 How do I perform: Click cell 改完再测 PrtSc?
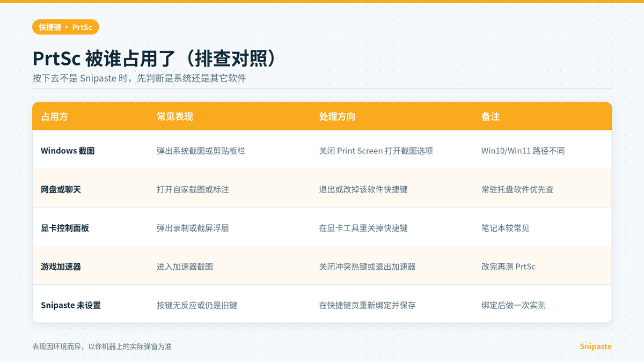point(508,267)
